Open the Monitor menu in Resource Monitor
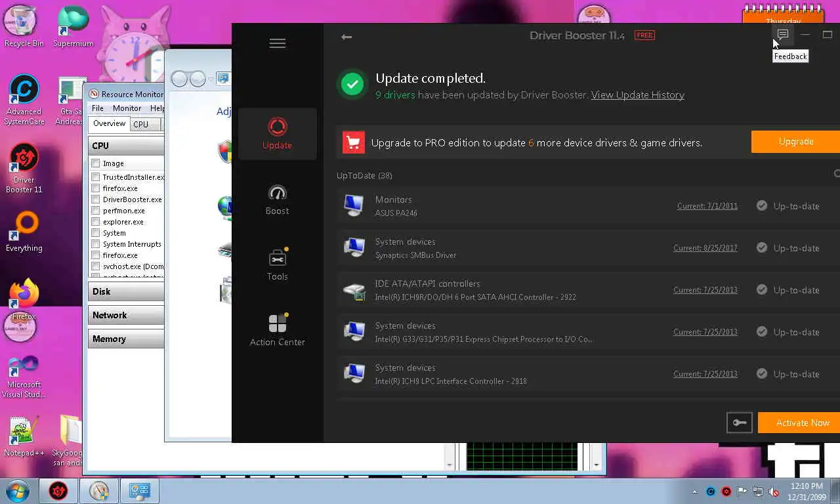The height and width of the screenshot is (504, 840). (x=127, y=108)
